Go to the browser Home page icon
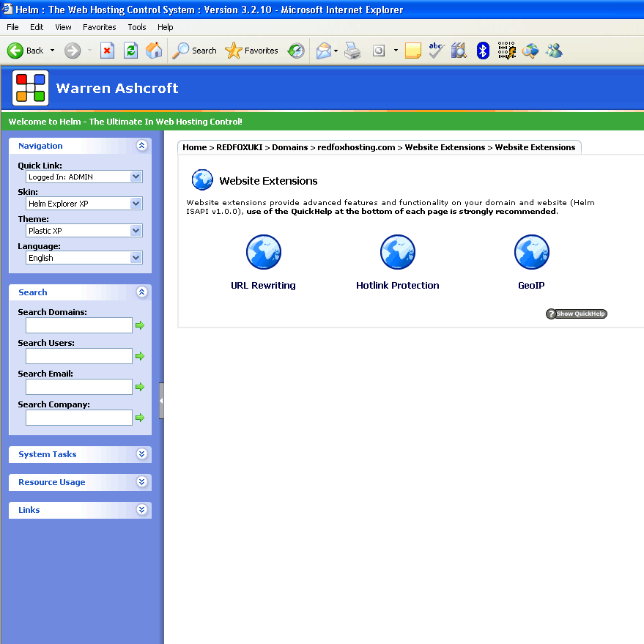 click(x=154, y=51)
